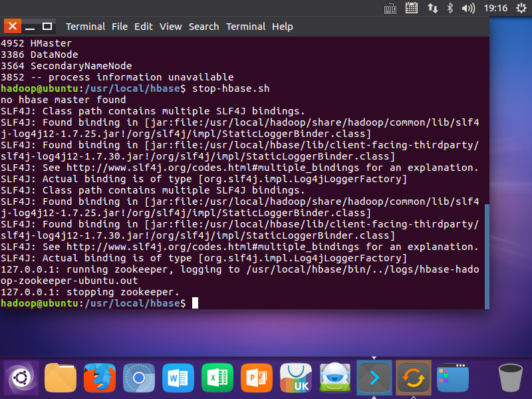The height and width of the screenshot is (399, 532).
Task: Open the input method keyboard layout indicator
Action: pyautogui.click(x=412, y=8)
